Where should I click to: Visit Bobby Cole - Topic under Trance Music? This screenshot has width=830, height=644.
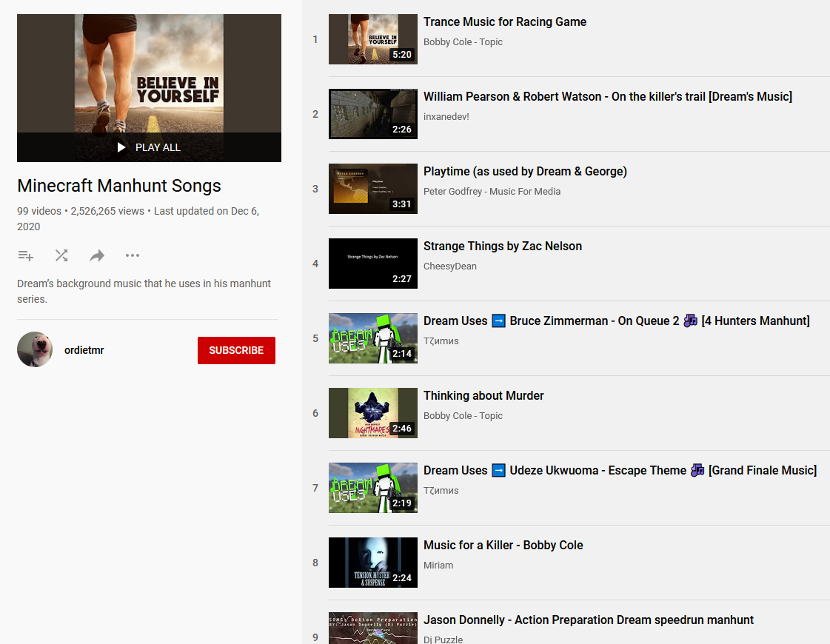(x=463, y=41)
